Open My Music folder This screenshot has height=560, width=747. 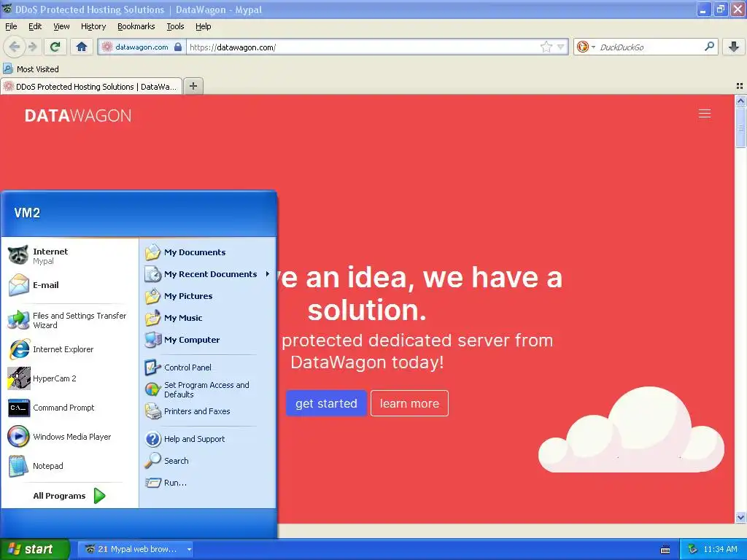(208, 318)
